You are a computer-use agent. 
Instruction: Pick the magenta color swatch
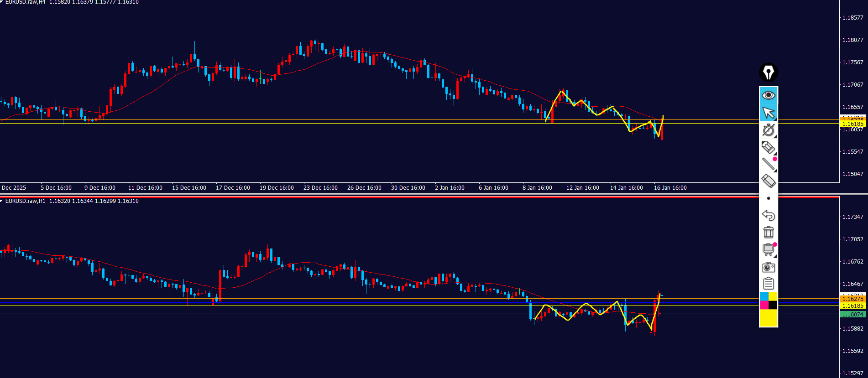pyautogui.click(x=764, y=305)
